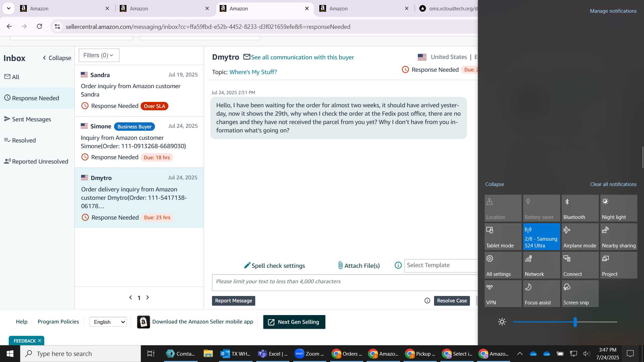The width and height of the screenshot is (644, 362).
Task: Open Simone's Business Buyer inquiry message
Action: pyautogui.click(x=139, y=142)
